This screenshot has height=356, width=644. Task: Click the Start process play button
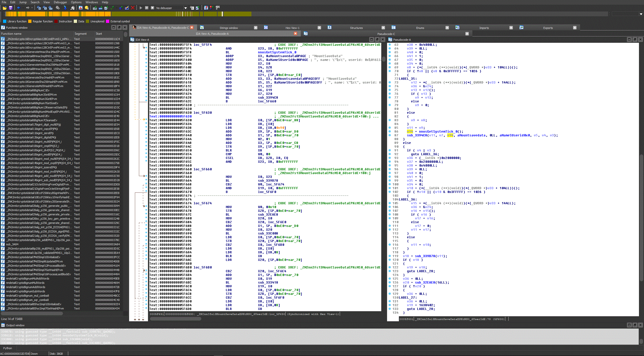click(141, 8)
